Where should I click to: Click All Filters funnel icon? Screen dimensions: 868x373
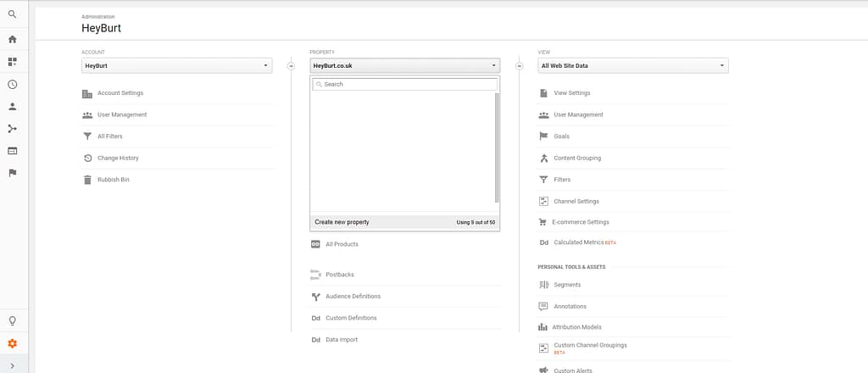point(87,136)
